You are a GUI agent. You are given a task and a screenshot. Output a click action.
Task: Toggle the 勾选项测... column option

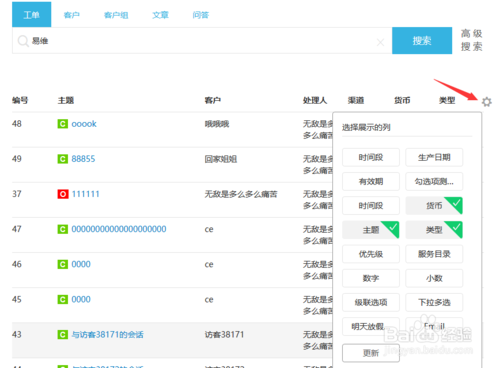tap(434, 182)
